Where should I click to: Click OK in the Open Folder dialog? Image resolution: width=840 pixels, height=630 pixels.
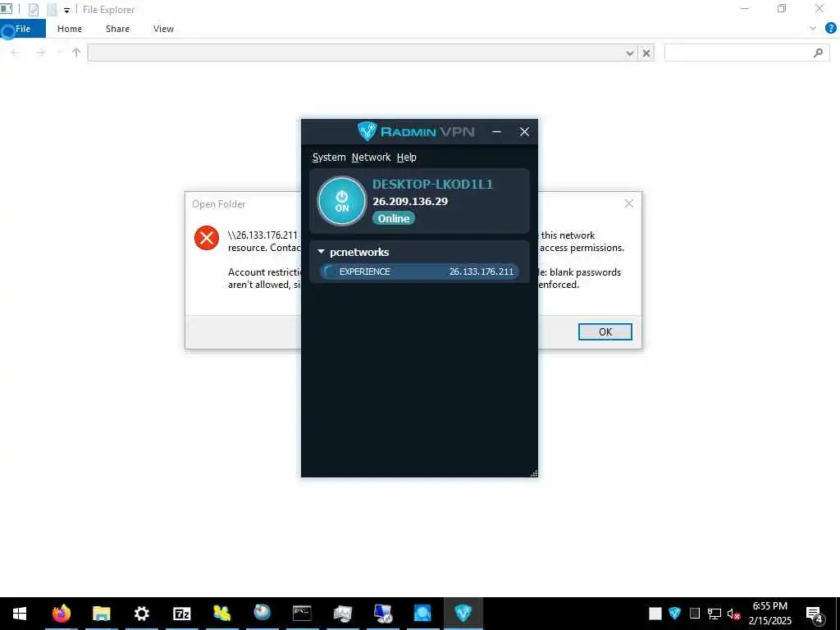pyautogui.click(x=605, y=331)
